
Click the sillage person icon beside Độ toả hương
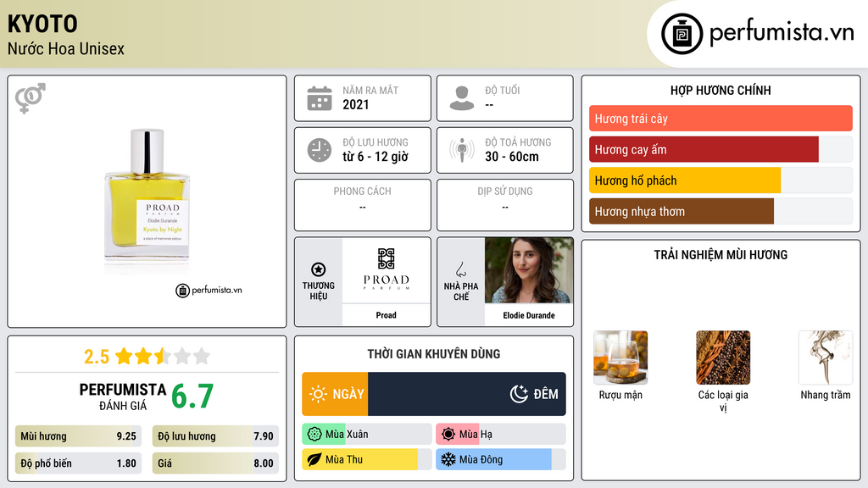pyautogui.click(x=462, y=150)
